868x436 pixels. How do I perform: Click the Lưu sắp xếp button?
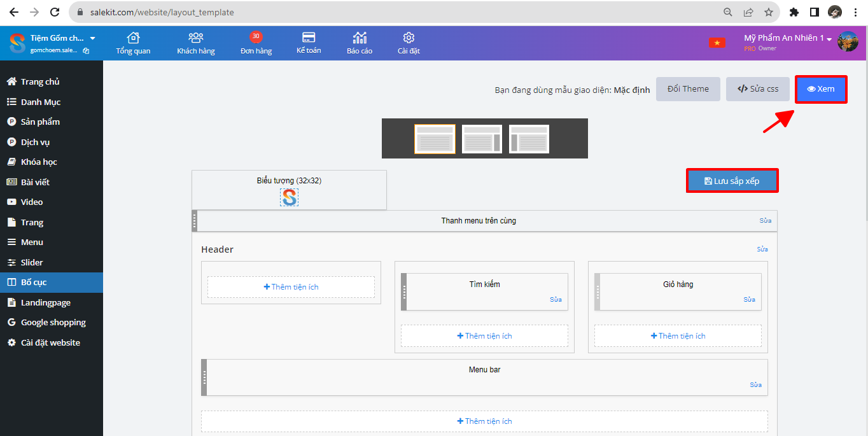point(732,181)
